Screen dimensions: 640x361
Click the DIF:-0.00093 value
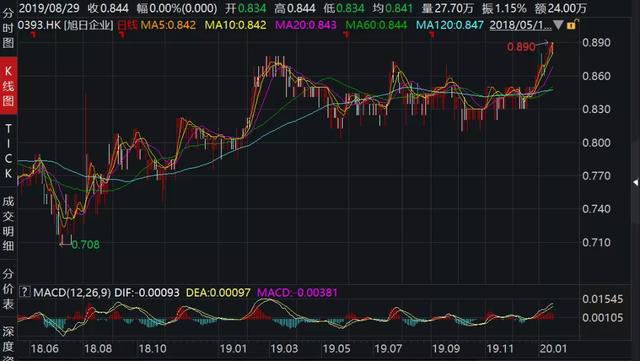coord(147,292)
